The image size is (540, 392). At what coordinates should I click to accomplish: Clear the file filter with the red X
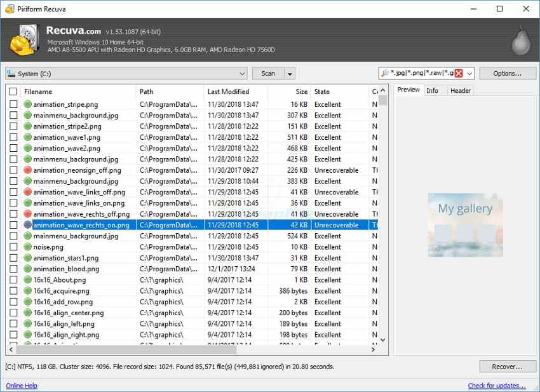point(459,73)
